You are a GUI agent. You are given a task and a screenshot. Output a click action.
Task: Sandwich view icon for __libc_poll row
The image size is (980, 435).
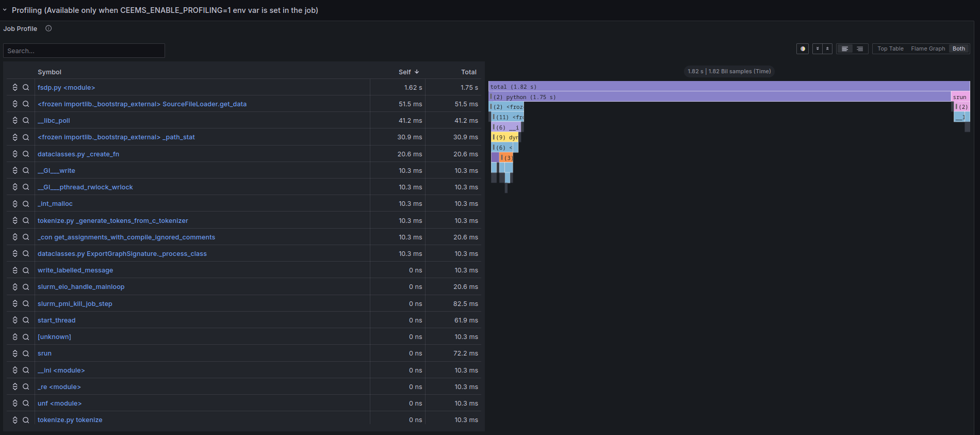(x=15, y=121)
